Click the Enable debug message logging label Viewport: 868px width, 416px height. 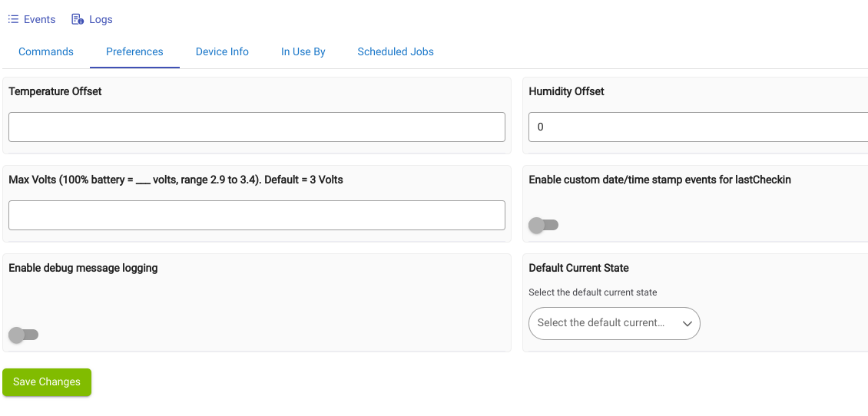click(x=83, y=269)
